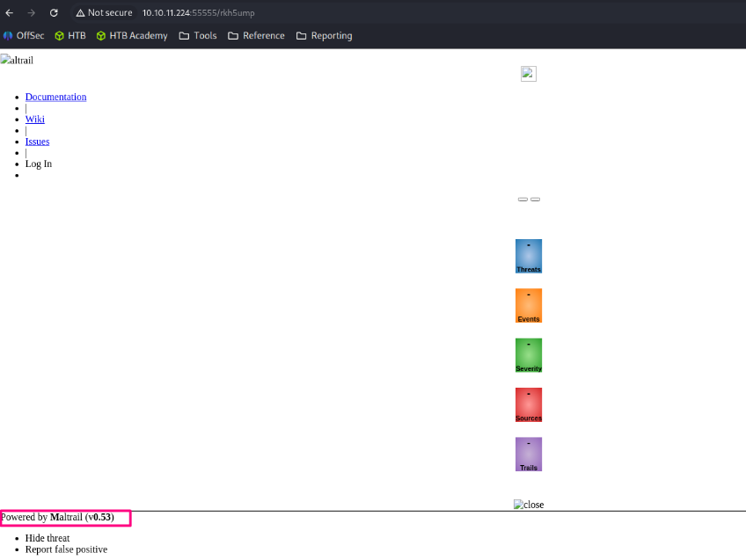The image size is (746, 560).
Task: Click the green Severity tile
Action: pyautogui.click(x=529, y=355)
